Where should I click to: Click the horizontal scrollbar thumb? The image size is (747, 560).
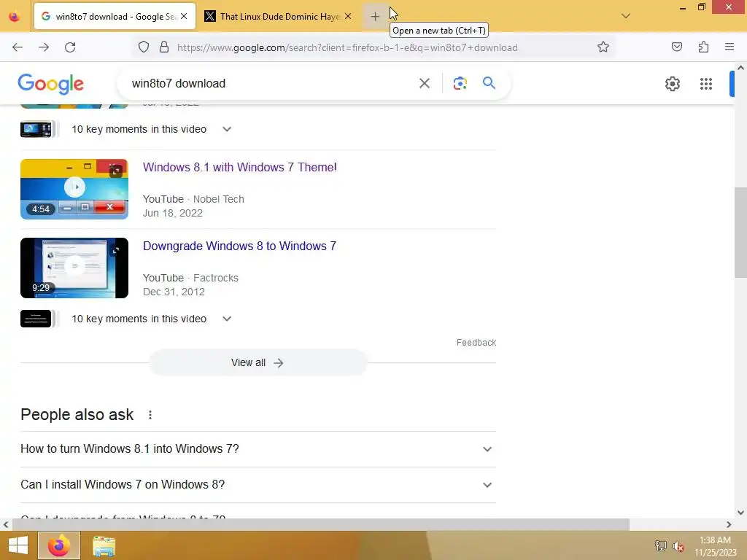tap(320, 524)
